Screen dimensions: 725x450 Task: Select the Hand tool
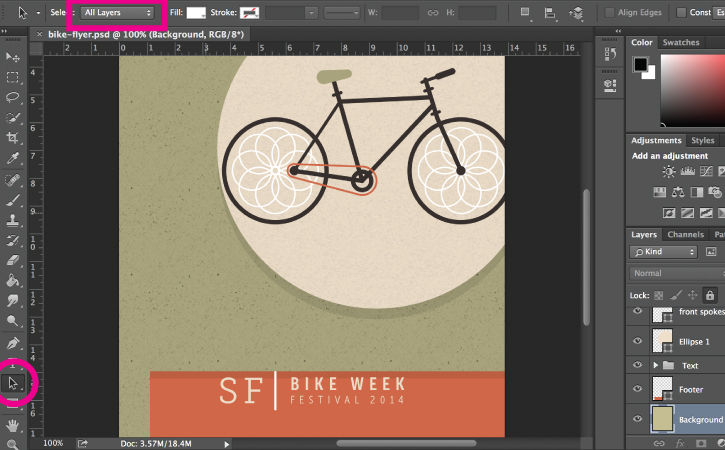[x=12, y=425]
